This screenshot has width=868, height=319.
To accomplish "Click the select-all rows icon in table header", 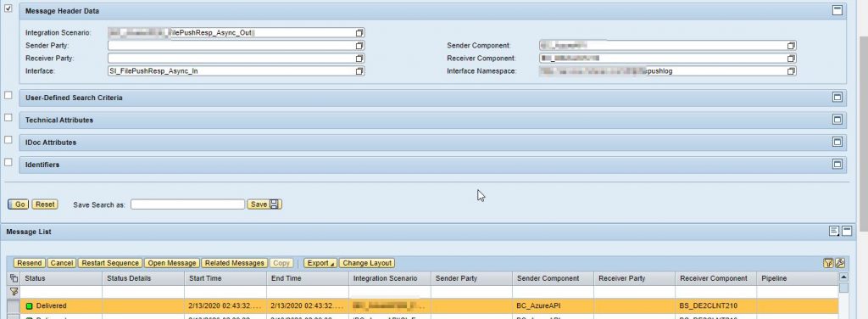I will 14,278.
